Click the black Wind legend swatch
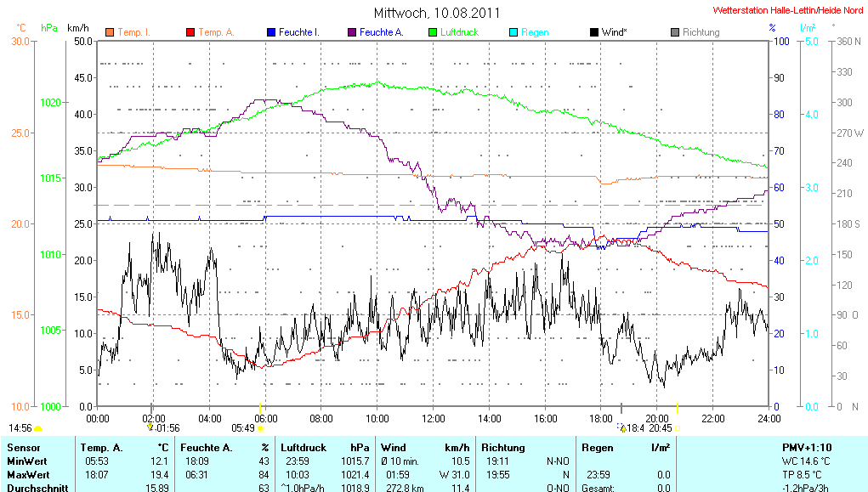Image resolution: width=868 pixels, height=492 pixels. (593, 32)
